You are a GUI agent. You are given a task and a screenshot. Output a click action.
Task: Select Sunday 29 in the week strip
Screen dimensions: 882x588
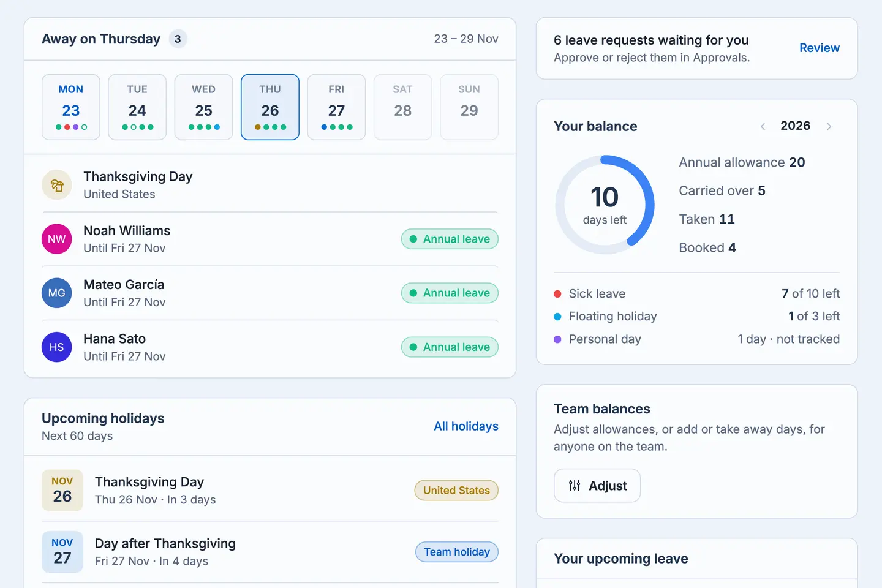pos(469,107)
